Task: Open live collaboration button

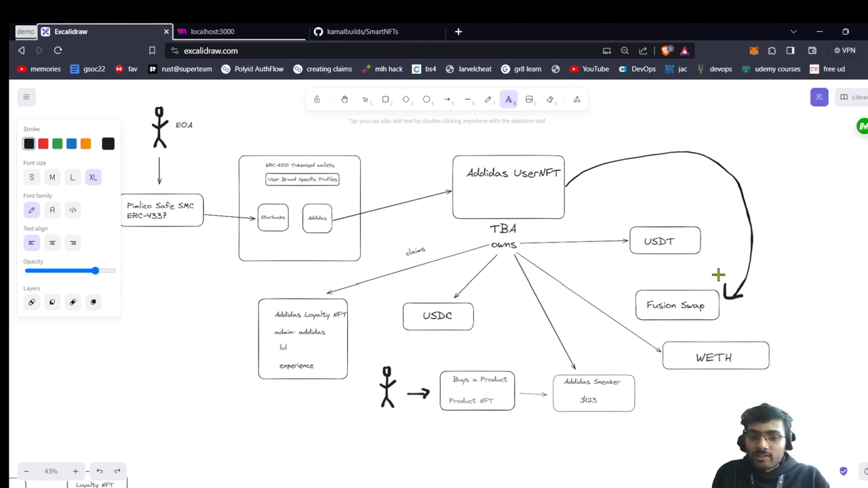Action: coord(819,97)
